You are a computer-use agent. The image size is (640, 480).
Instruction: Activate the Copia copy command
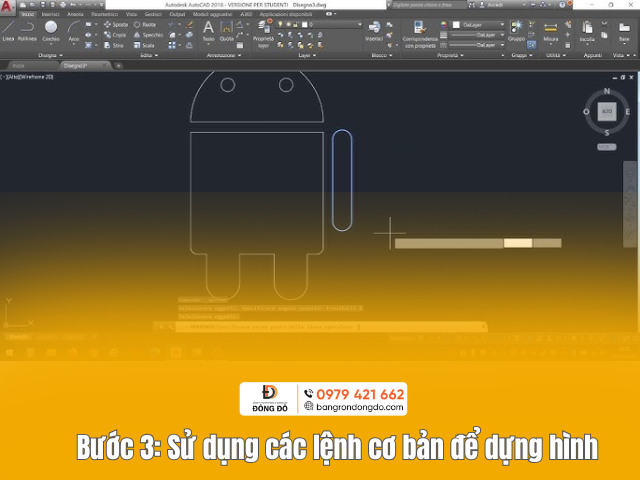coord(115,35)
